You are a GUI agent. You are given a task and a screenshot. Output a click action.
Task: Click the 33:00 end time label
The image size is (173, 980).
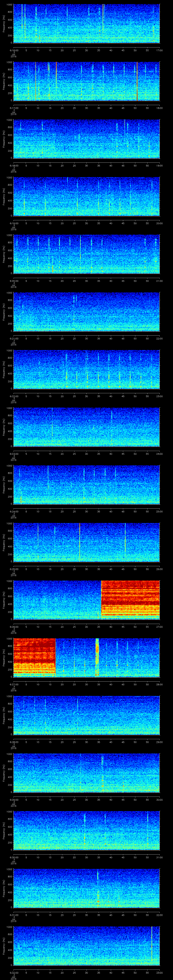pos(159,972)
